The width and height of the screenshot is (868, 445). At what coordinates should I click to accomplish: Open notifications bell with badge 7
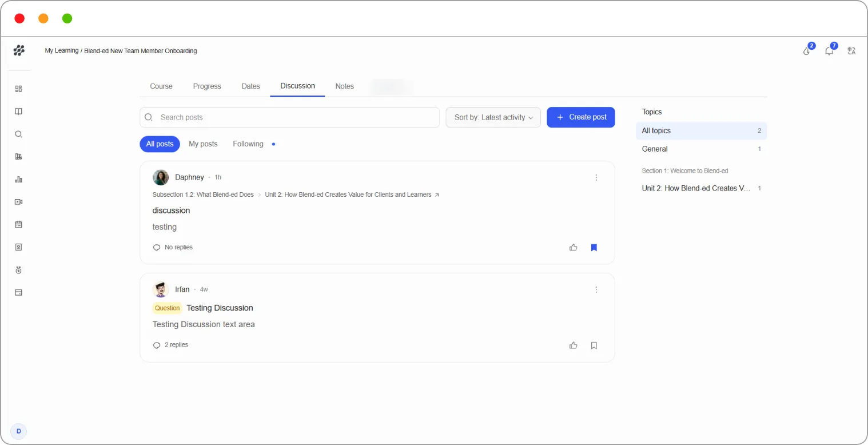[x=829, y=51]
